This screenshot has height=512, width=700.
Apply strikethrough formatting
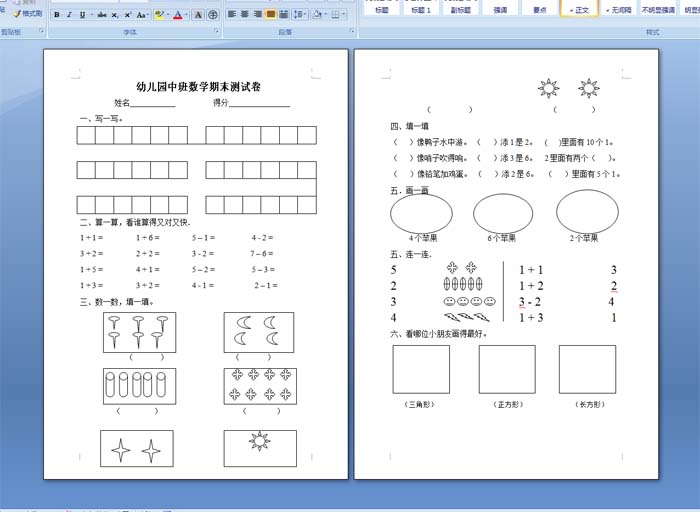102,15
